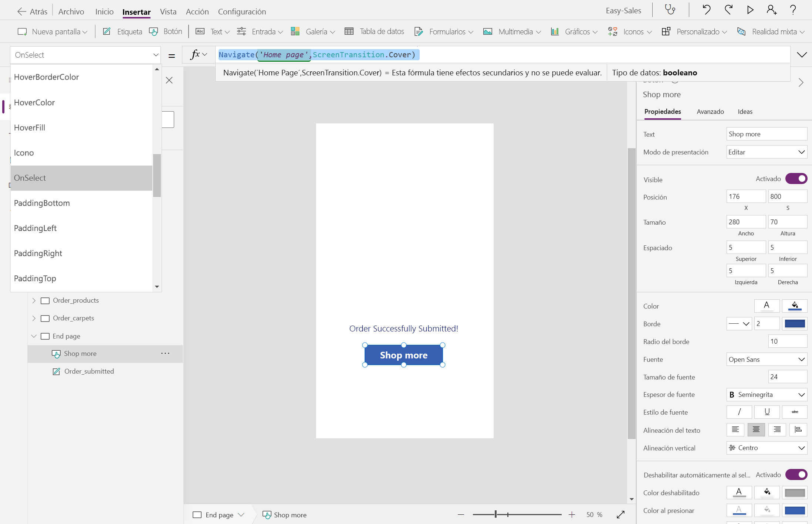Toggle the Visible switch off
The height and width of the screenshot is (524, 812).
coord(796,179)
